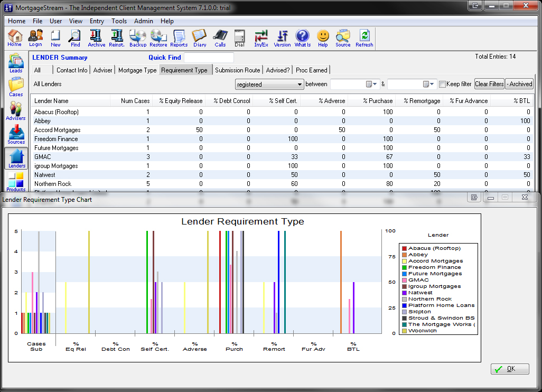Refresh the lender summary view
Screen dimensions: 542x392
(x=365, y=38)
